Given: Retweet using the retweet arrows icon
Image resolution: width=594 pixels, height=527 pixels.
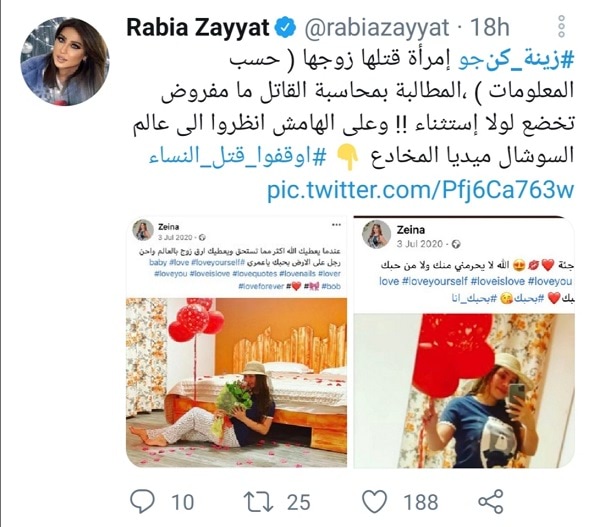Looking at the screenshot, I should click(258, 501).
